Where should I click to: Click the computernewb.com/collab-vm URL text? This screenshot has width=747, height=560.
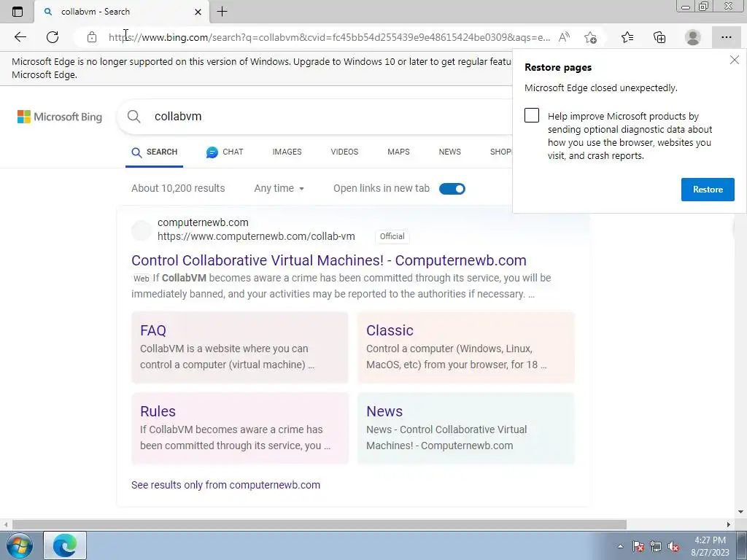point(256,236)
